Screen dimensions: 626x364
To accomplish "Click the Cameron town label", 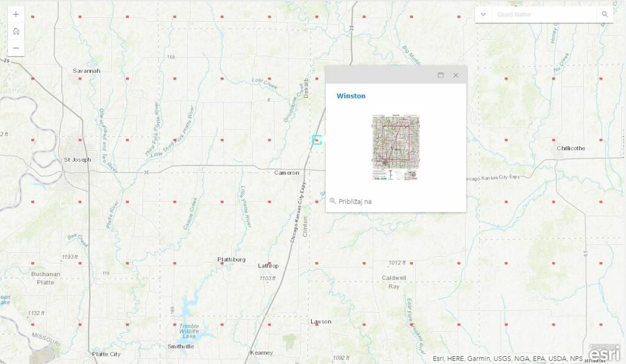I will pyautogui.click(x=286, y=173).
